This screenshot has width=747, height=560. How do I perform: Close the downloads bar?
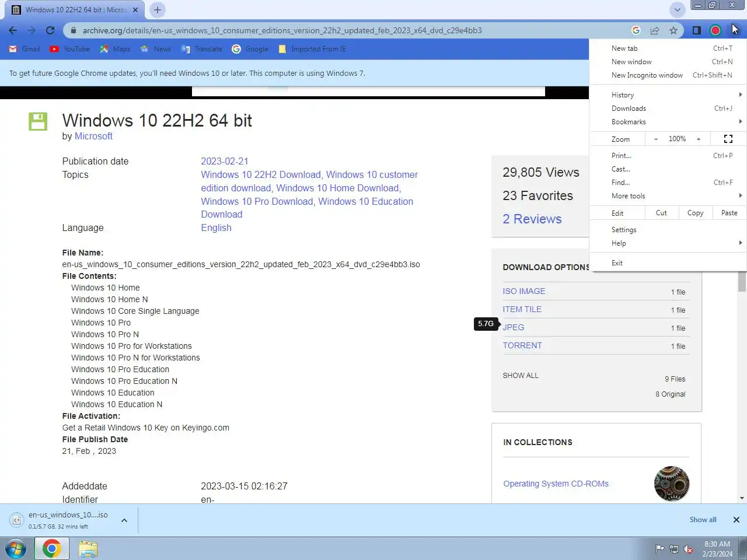coord(736,520)
